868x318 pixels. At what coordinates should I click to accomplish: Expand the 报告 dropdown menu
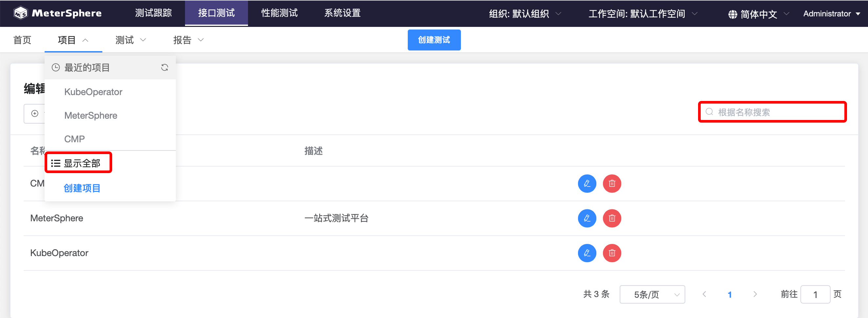(188, 40)
